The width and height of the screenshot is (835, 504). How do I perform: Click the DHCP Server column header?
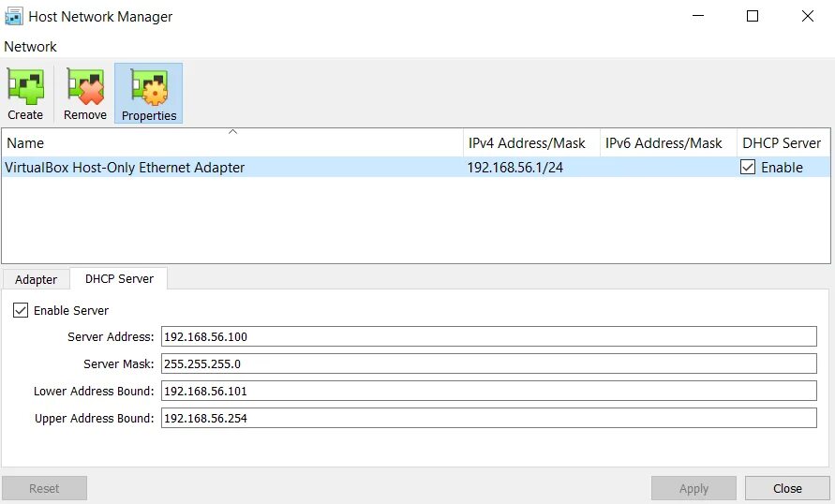783,142
